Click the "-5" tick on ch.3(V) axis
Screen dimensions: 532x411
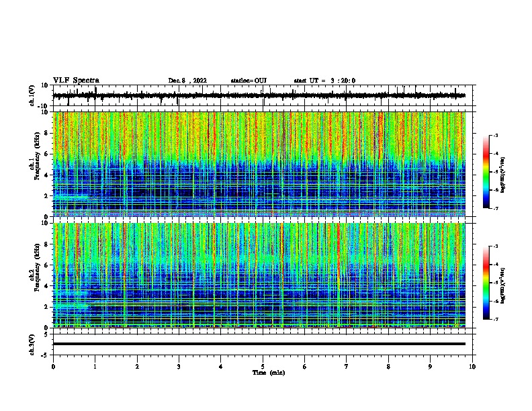click(46, 355)
